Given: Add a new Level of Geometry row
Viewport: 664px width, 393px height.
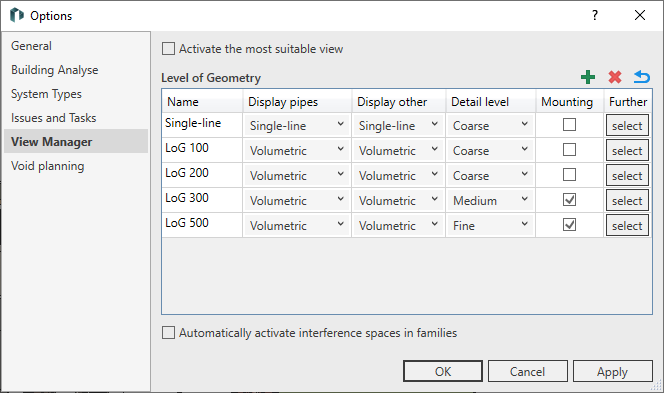Looking at the screenshot, I should [588, 77].
